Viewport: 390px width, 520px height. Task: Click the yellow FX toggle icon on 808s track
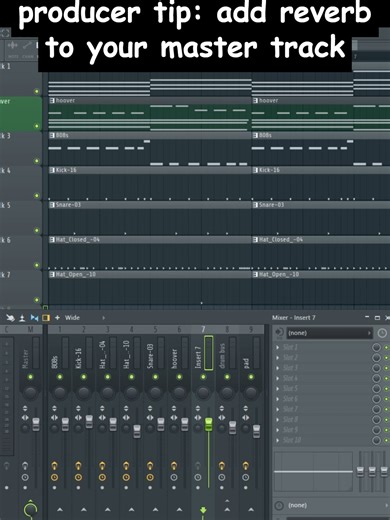pos(54,465)
